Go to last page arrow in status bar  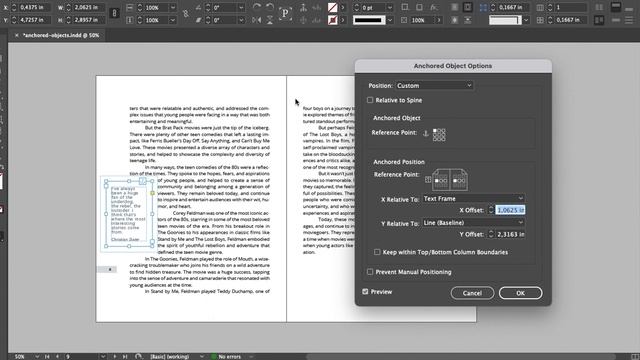coord(125,356)
